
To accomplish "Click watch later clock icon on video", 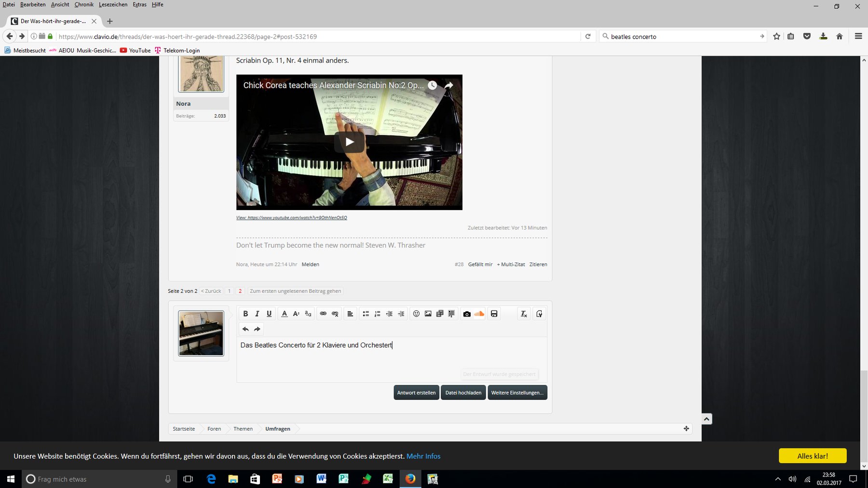I will [433, 85].
